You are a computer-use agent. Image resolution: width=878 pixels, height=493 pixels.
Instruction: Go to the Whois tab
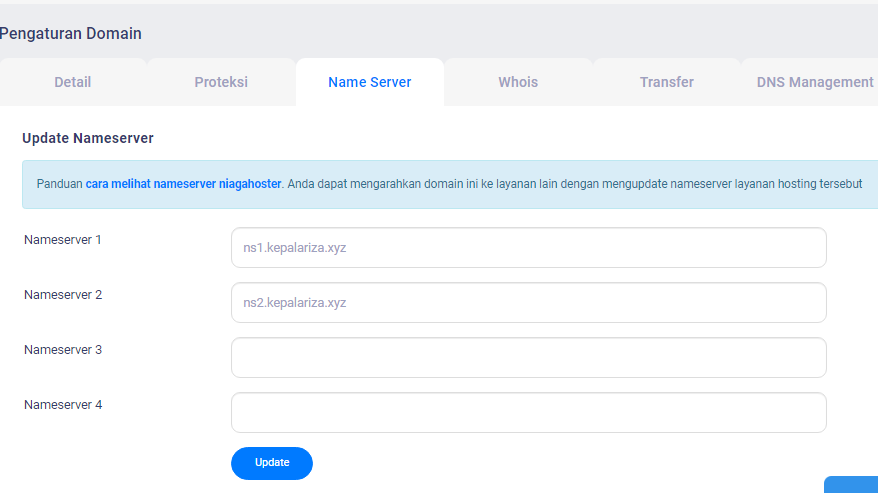pos(518,82)
